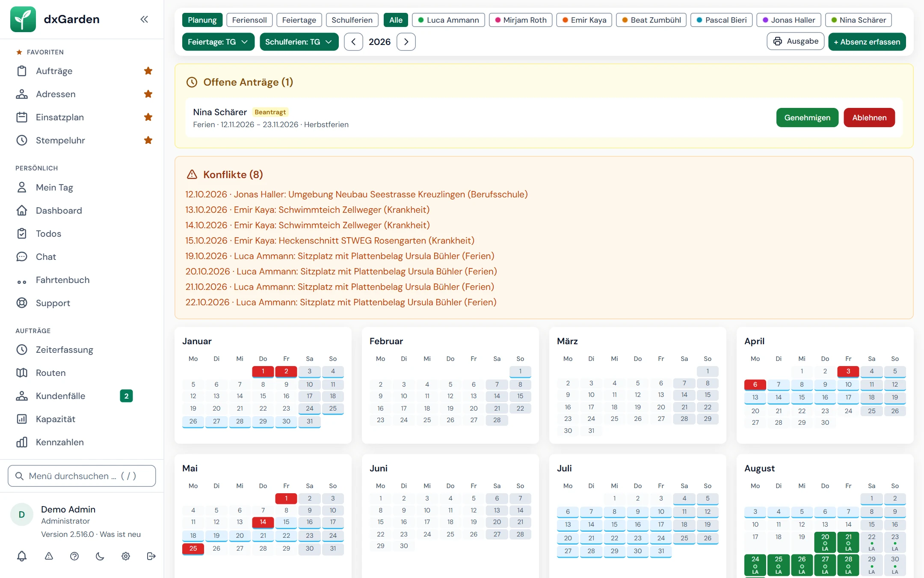924x578 pixels.
Task: Click the dxGarden sprout logo
Action: [x=23, y=19]
